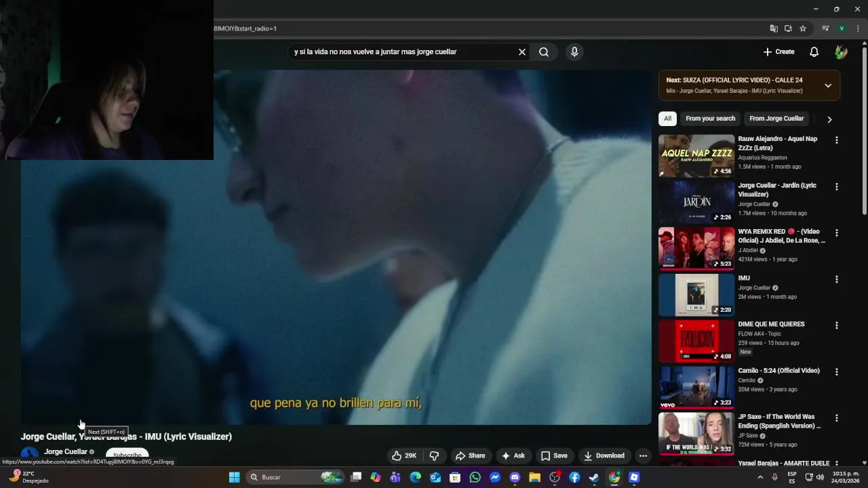Open Discord from the taskbar
The image size is (868, 488).
click(x=515, y=477)
